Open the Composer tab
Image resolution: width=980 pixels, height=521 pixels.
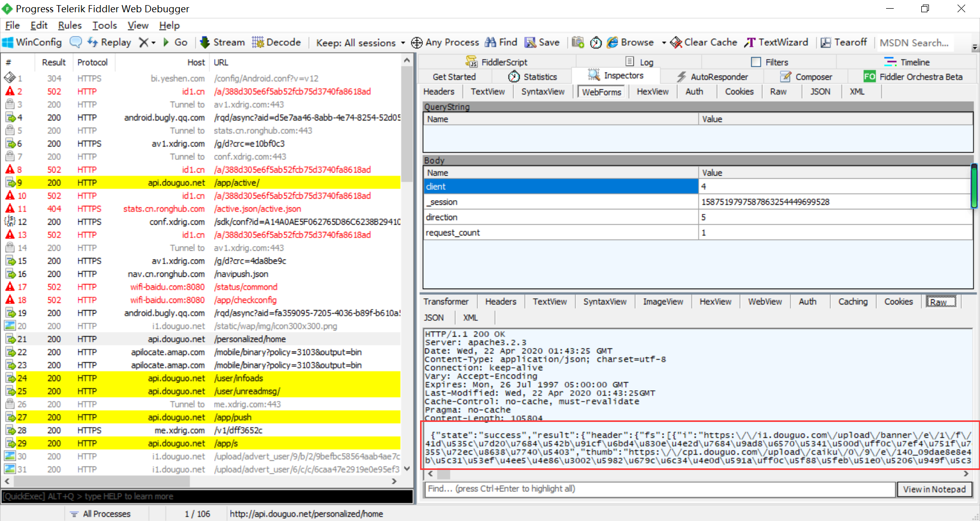click(x=806, y=77)
